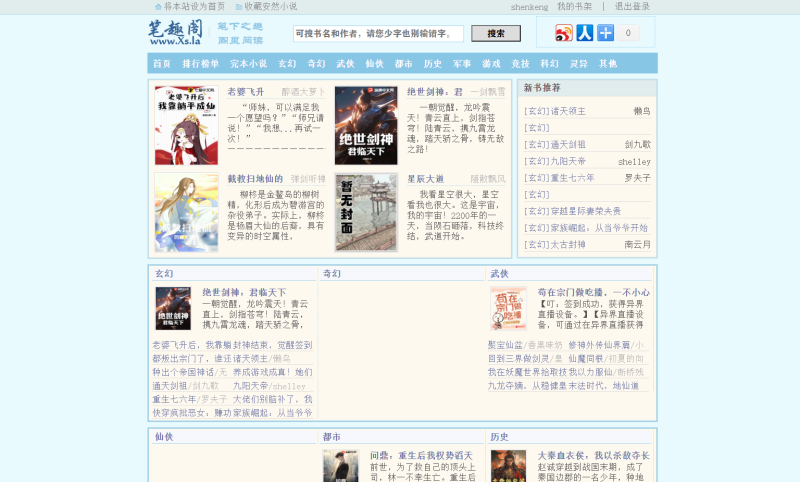Open 我的书架 bookshelf link
This screenshot has height=482, width=800.
[574, 7]
